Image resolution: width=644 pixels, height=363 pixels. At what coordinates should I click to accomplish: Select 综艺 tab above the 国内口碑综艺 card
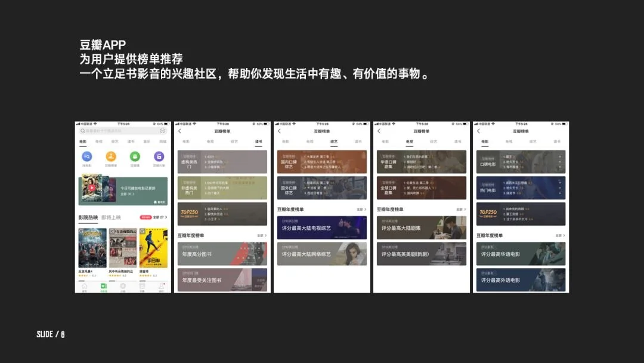(334, 141)
